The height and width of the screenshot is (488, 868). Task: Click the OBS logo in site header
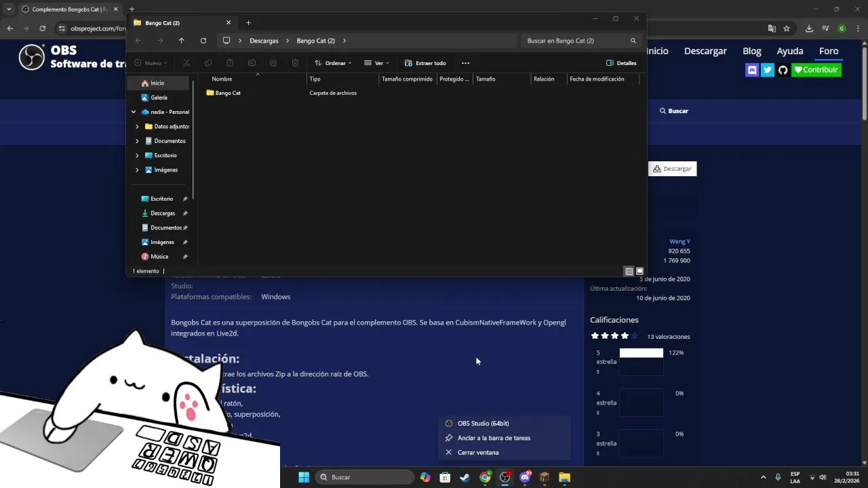[31, 57]
